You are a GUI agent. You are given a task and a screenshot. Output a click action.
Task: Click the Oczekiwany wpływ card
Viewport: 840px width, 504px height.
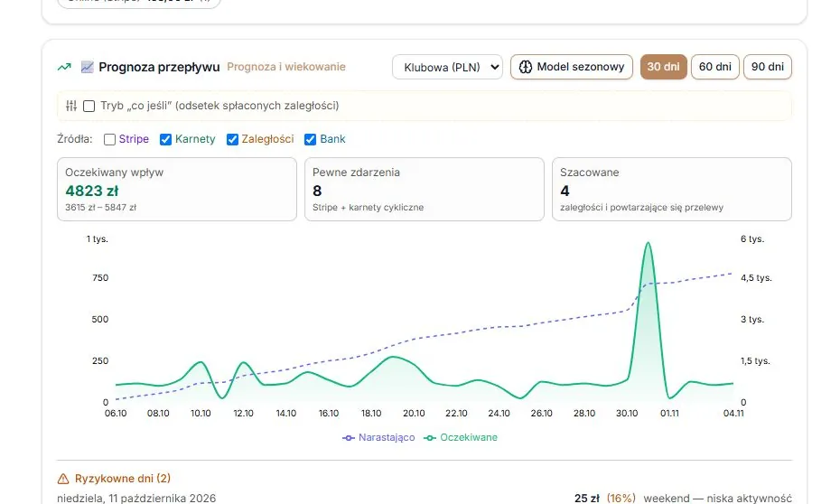click(177, 189)
